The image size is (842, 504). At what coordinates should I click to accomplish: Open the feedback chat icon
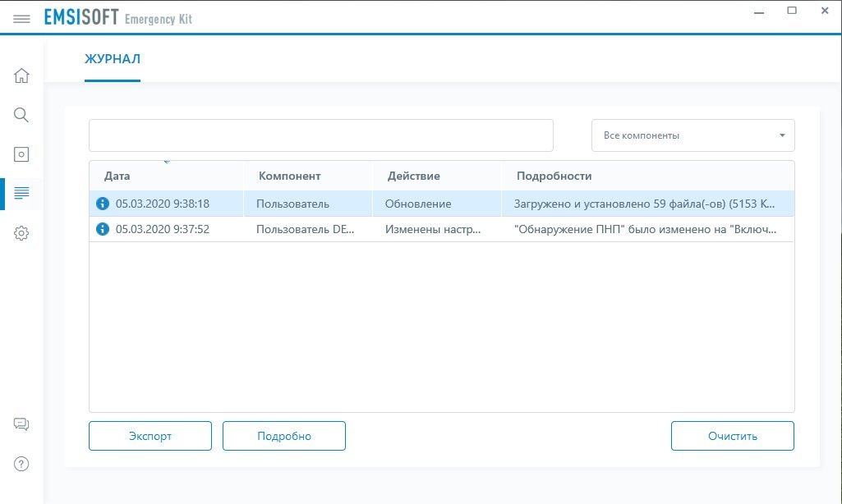pyautogui.click(x=22, y=424)
